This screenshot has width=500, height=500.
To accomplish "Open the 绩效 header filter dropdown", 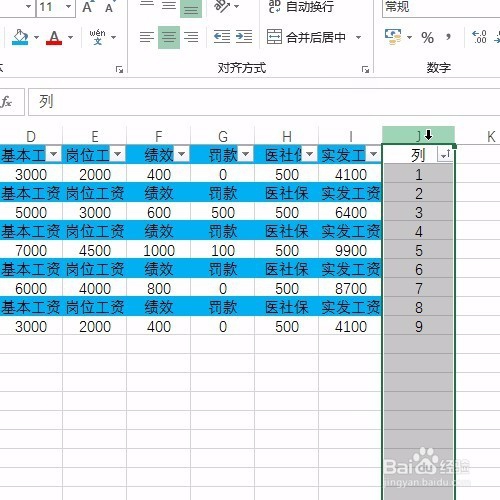I will (x=181, y=154).
